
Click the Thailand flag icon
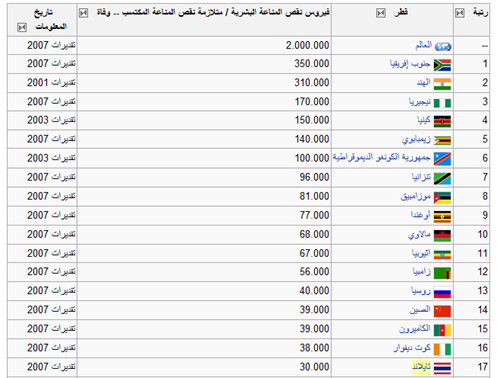(442, 368)
